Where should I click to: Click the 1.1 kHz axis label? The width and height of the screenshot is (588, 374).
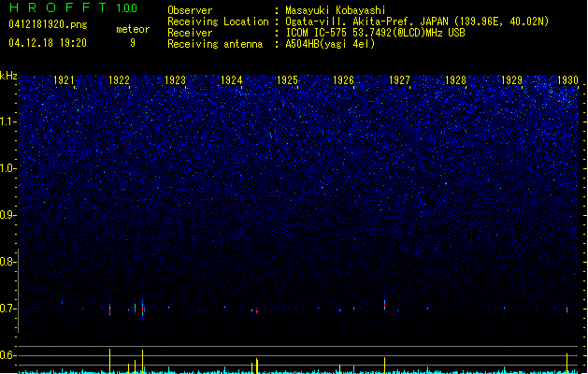pos(7,122)
